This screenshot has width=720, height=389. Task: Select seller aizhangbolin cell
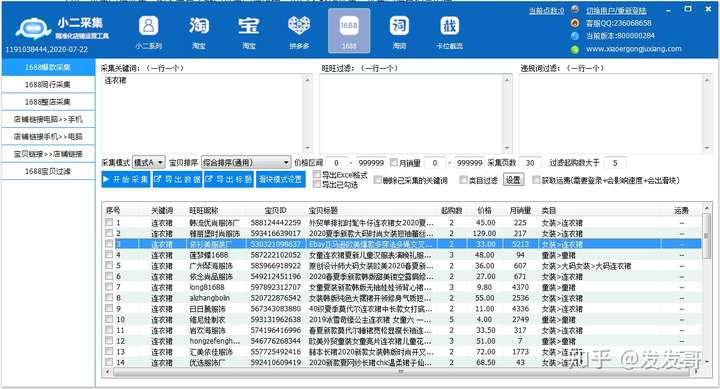209,298
